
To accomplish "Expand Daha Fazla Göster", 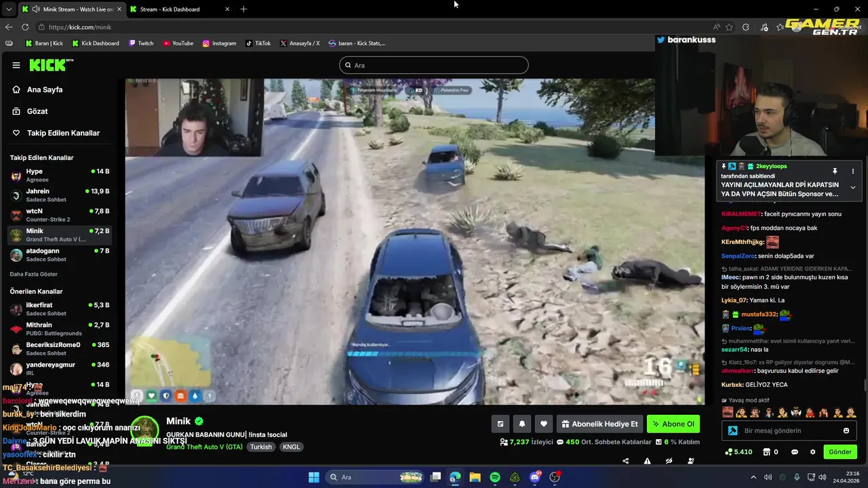I will (34, 274).
